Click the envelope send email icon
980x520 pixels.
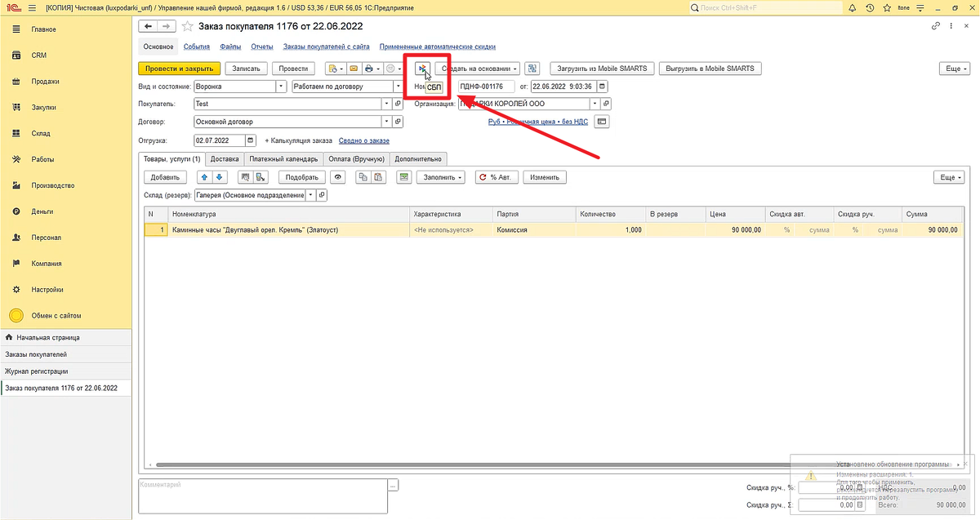(354, 69)
